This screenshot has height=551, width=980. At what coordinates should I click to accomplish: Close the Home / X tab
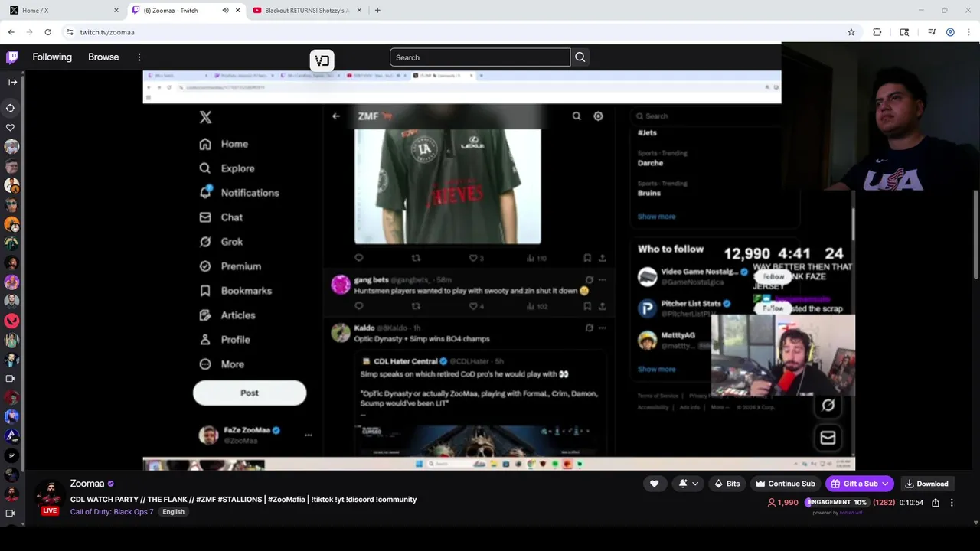pyautogui.click(x=116, y=11)
